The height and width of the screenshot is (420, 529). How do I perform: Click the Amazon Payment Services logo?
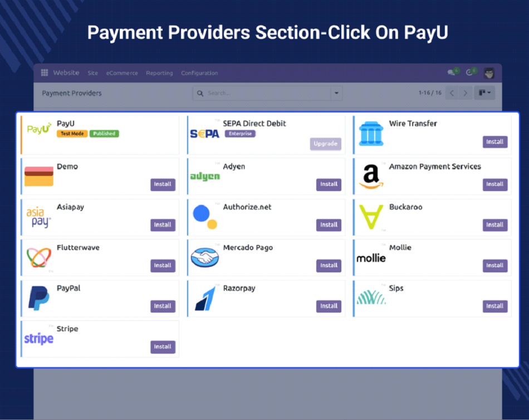click(371, 177)
